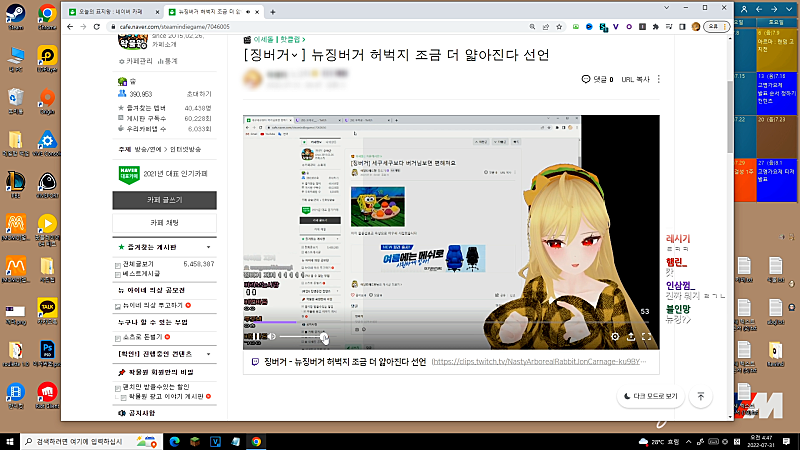This screenshot has height=450, width=800.
Task: Go to previous period in calendar widget
Action: click(759, 9)
